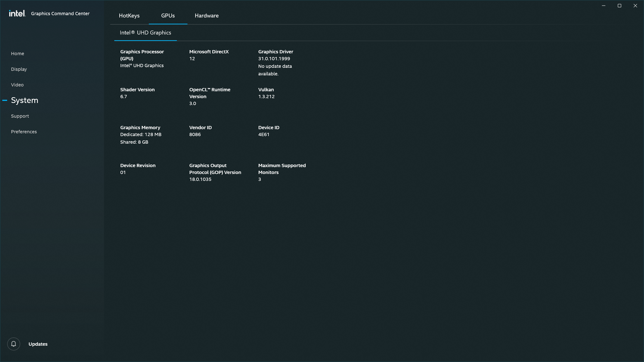The image size is (644, 362).
Task: Click the Graphics Command Center title
Action: click(x=60, y=14)
